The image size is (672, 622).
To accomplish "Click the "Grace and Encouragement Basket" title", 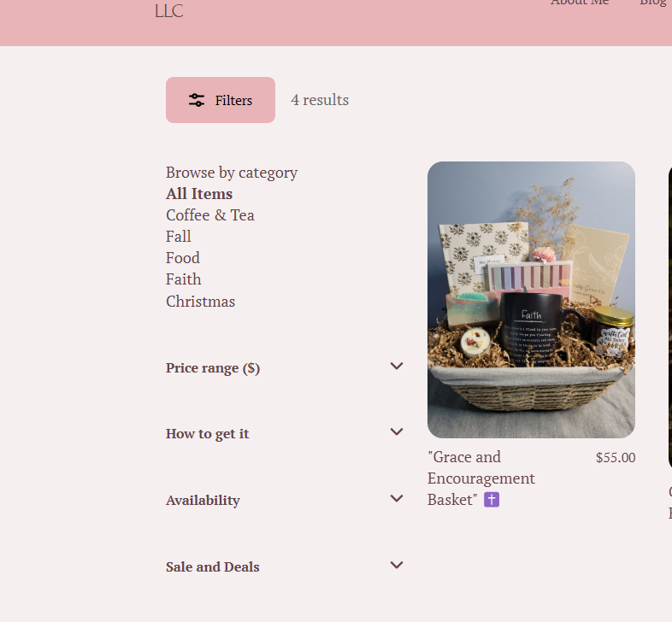I will coord(480,478).
